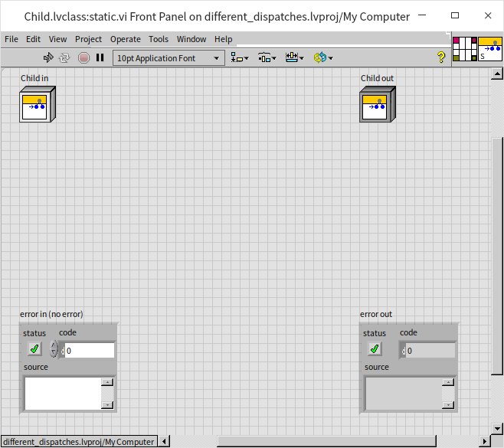Expand the Resize Objects dropdown
The image size is (504, 448).
click(294, 57)
